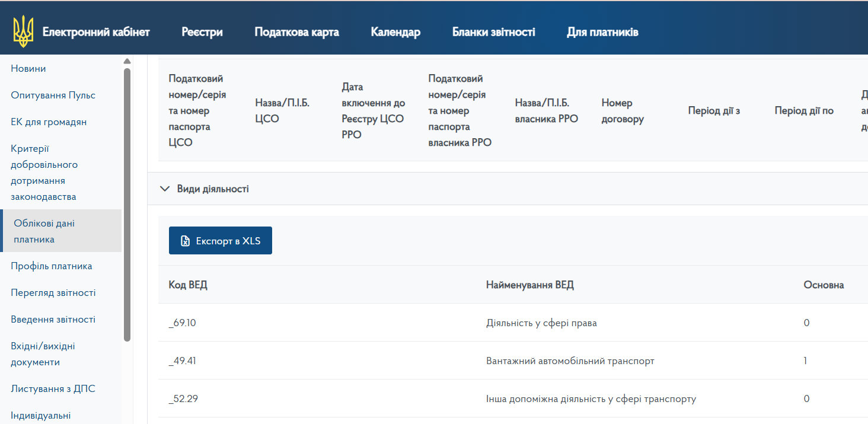The image size is (868, 424).
Task: Click the Електронний кабінет home title
Action: 96,32
